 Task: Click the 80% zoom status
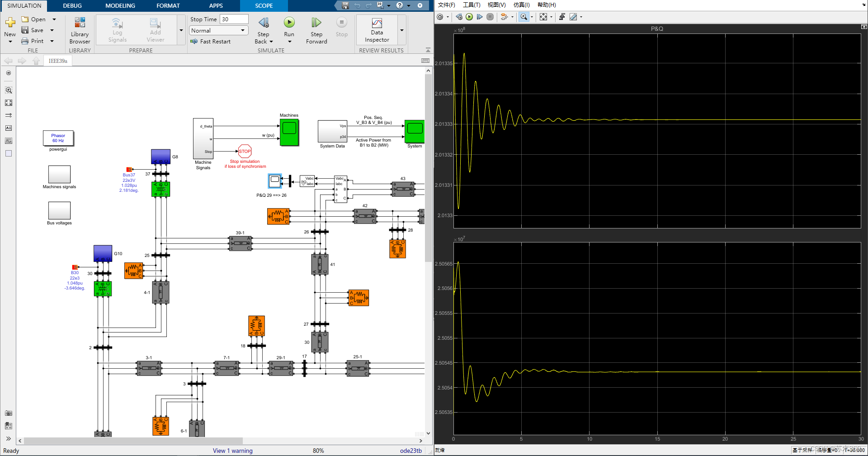coord(318,451)
